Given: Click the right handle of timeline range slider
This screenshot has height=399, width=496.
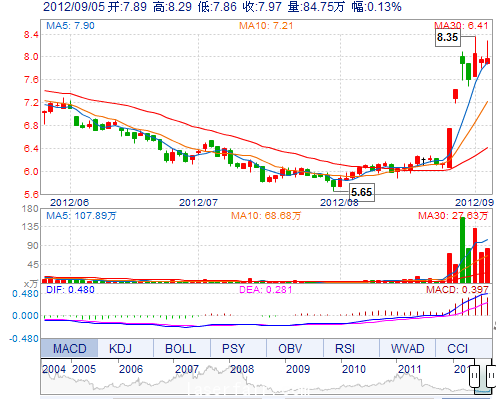Looking at the screenshot, I should (x=491, y=376).
